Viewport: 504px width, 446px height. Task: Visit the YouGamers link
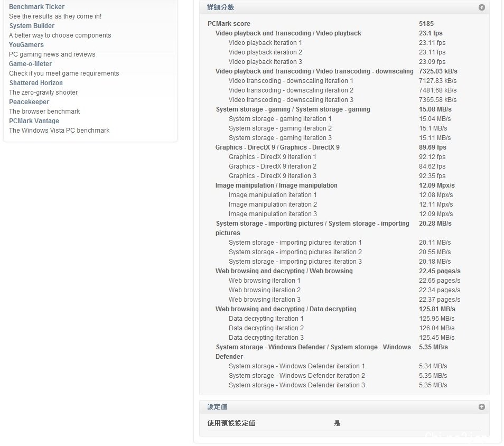(x=26, y=45)
